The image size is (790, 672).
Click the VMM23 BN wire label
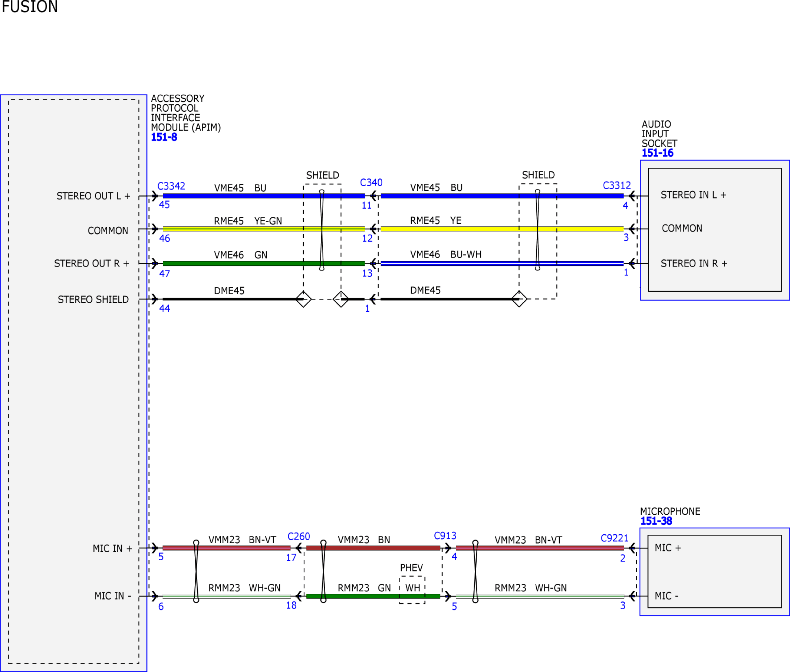pos(364,540)
